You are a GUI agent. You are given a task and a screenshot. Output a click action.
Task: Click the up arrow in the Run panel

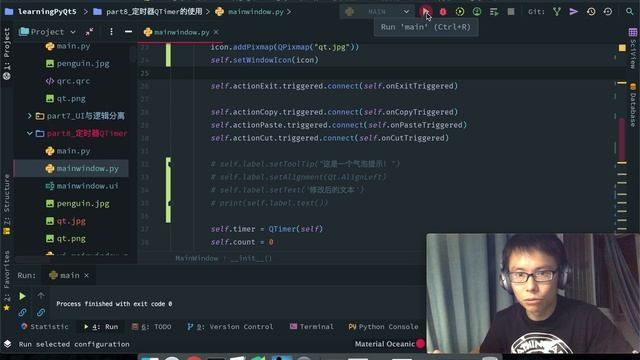pyautogui.click(x=41, y=296)
